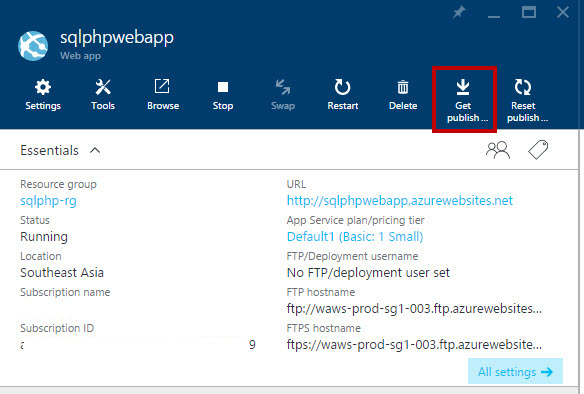Viewport: 584px width, 394px height.
Task: Browse the web app site
Action: (x=163, y=95)
